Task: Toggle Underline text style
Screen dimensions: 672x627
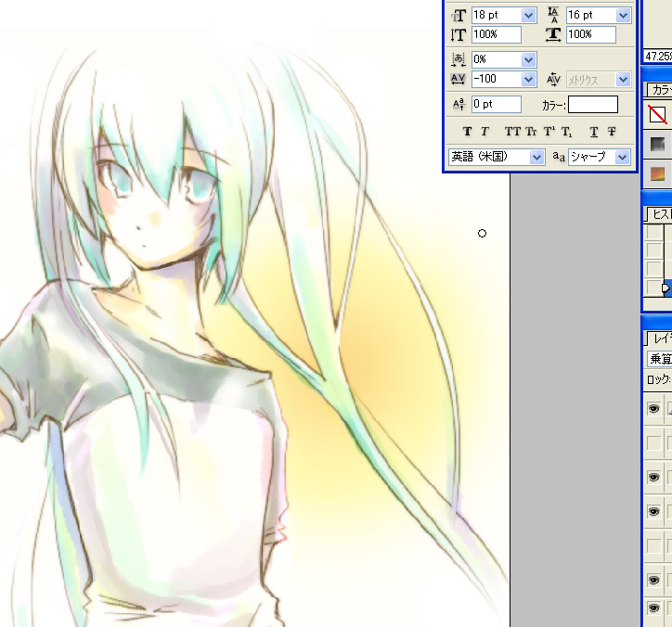Action: tap(594, 132)
